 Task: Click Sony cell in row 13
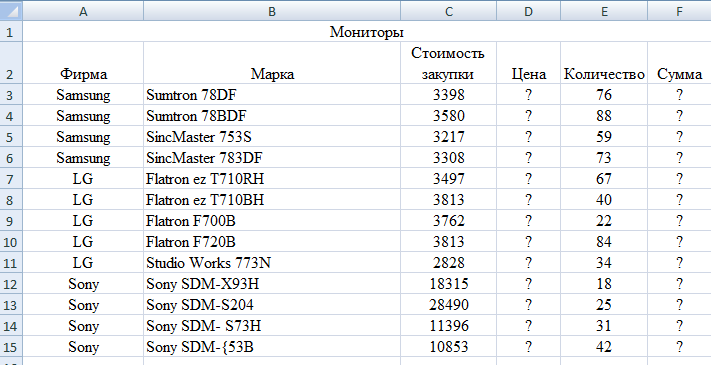tap(83, 305)
